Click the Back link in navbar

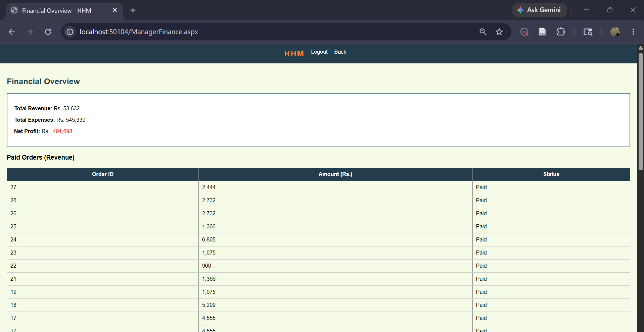point(340,52)
